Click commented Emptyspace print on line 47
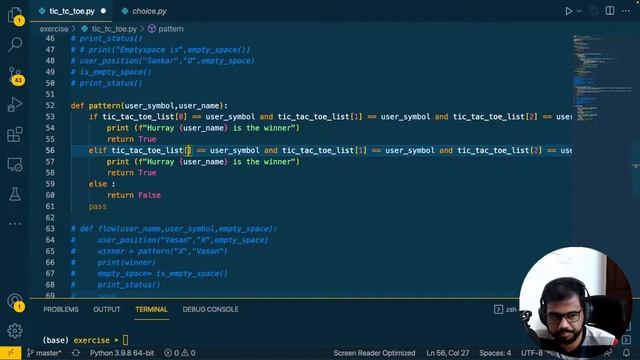 [160, 50]
